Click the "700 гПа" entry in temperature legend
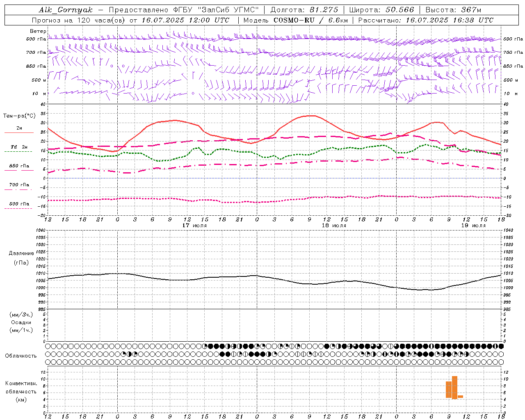 click(19, 185)
